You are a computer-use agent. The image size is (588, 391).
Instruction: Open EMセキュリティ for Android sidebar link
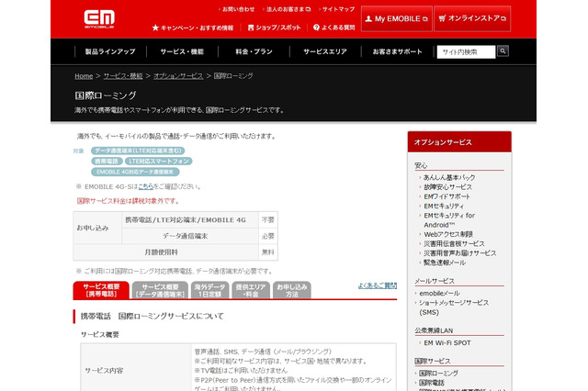pyautogui.click(x=449, y=220)
